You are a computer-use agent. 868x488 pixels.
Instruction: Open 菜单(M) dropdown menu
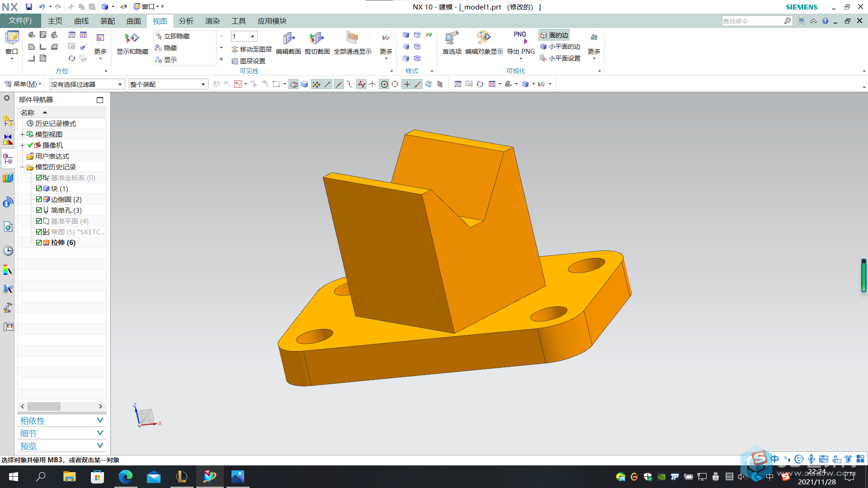pos(23,84)
